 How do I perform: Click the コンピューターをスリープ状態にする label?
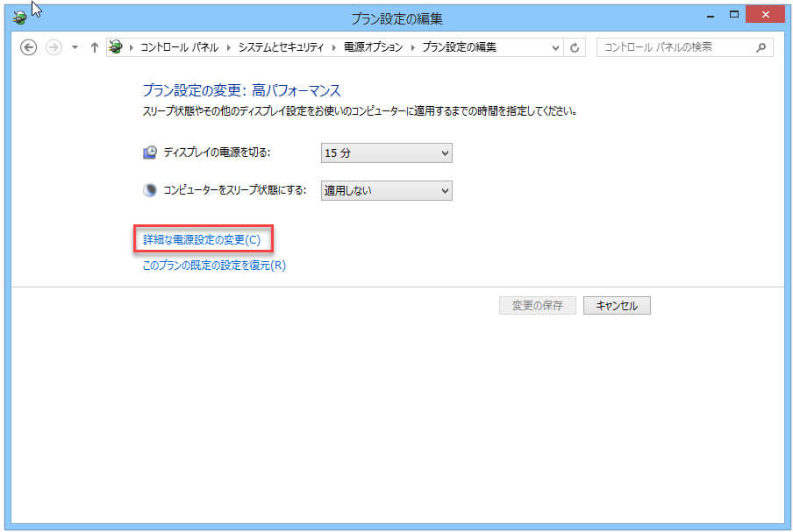(235, 190)
